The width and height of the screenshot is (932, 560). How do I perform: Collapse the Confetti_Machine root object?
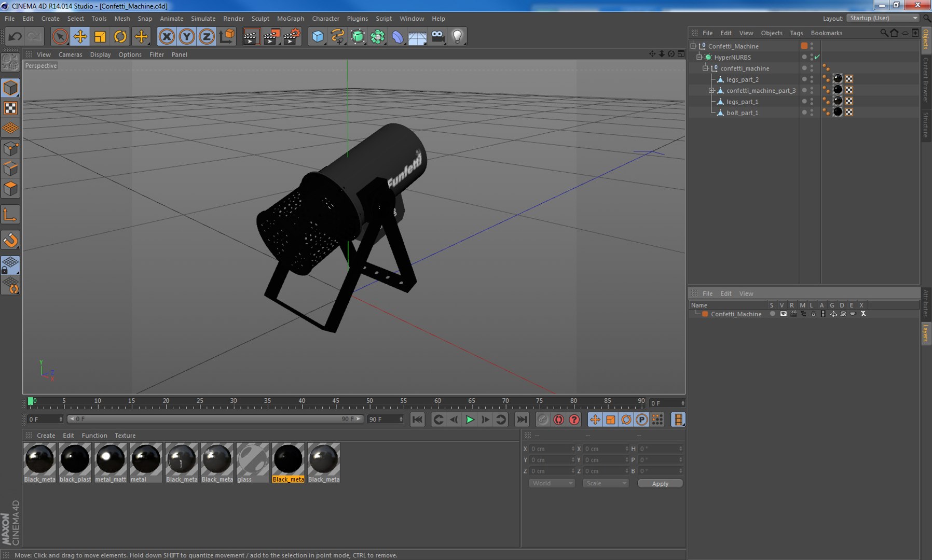coord(693,46)
